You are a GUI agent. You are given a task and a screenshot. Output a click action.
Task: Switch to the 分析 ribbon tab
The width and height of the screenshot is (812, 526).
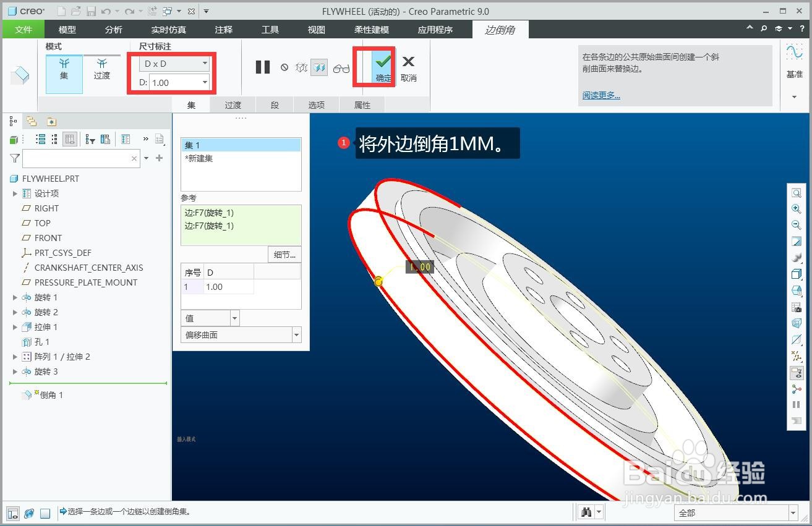(x=114, y=29)
